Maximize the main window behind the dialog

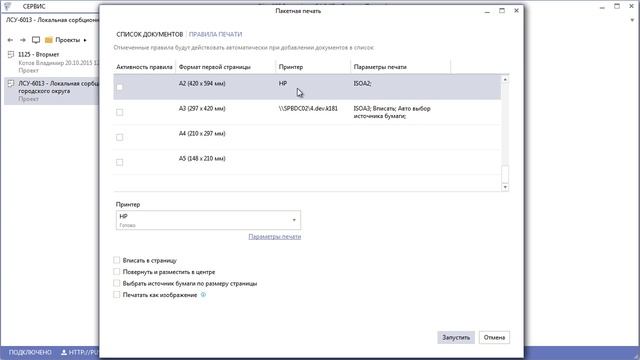[617, 6]
